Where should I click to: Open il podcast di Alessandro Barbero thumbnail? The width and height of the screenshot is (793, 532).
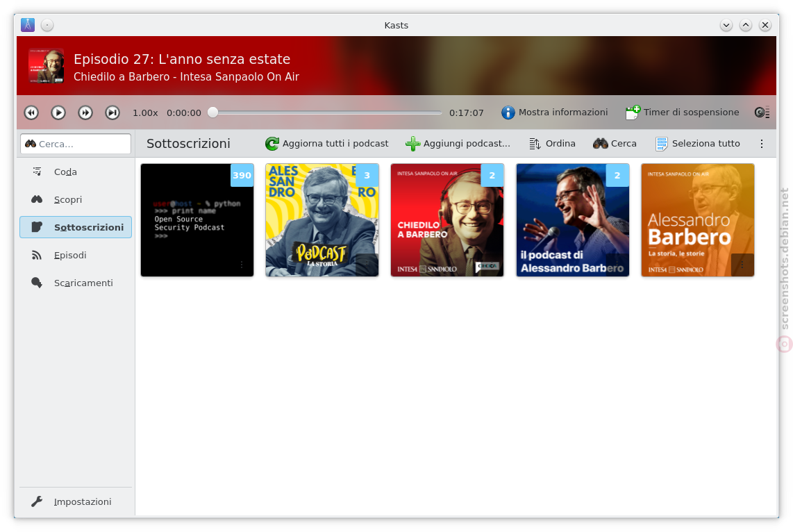pos(572,220)
